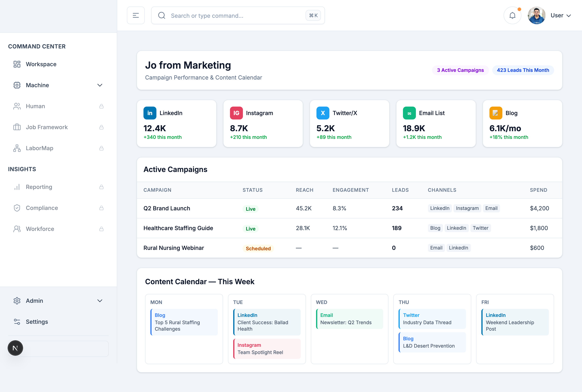582x392 pixels.
Task: Click the notification bell icon
Action: 512,16
